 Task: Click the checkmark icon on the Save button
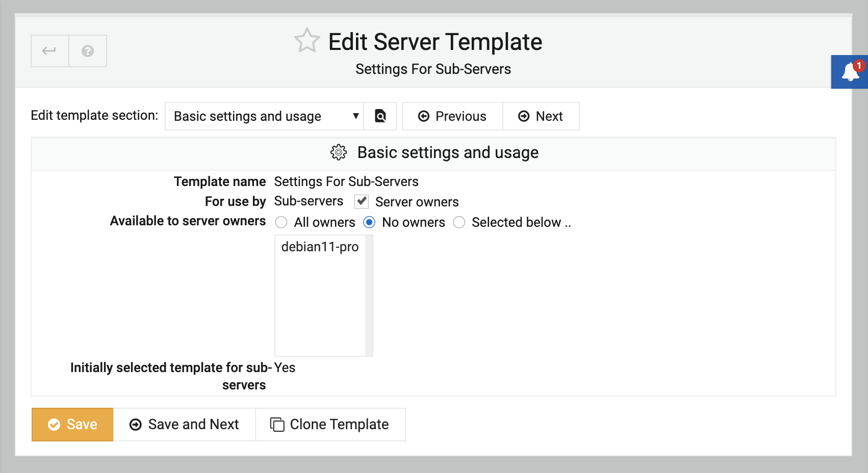click(x=54, y=424)
